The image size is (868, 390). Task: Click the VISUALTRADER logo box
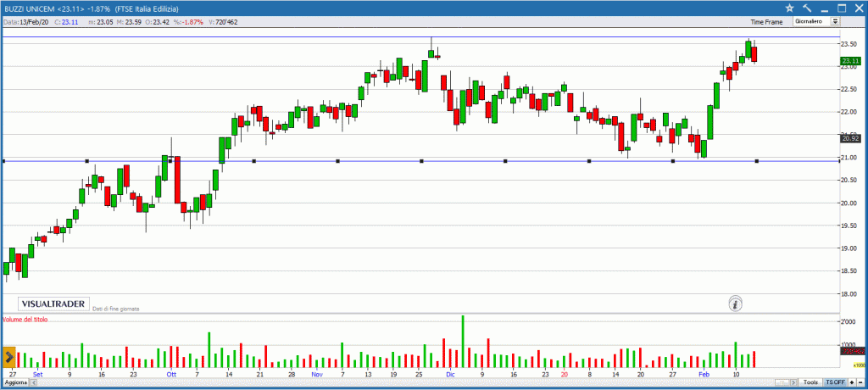coord(53,304)
